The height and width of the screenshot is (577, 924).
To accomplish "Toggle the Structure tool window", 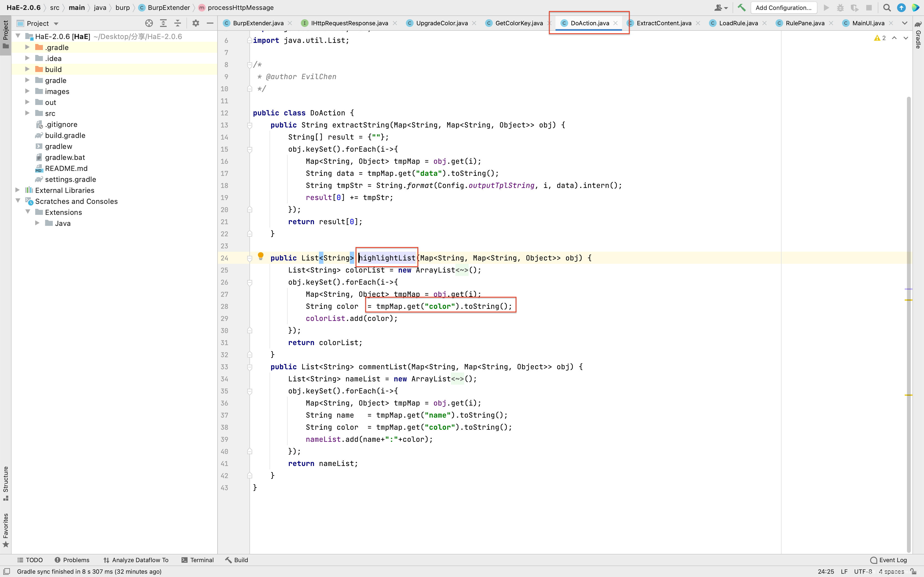I will pos(6,483).
